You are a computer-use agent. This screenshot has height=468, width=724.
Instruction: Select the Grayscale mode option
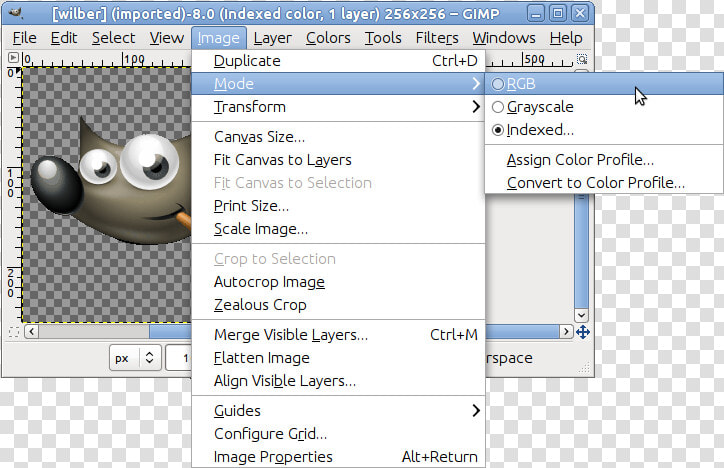604,107
